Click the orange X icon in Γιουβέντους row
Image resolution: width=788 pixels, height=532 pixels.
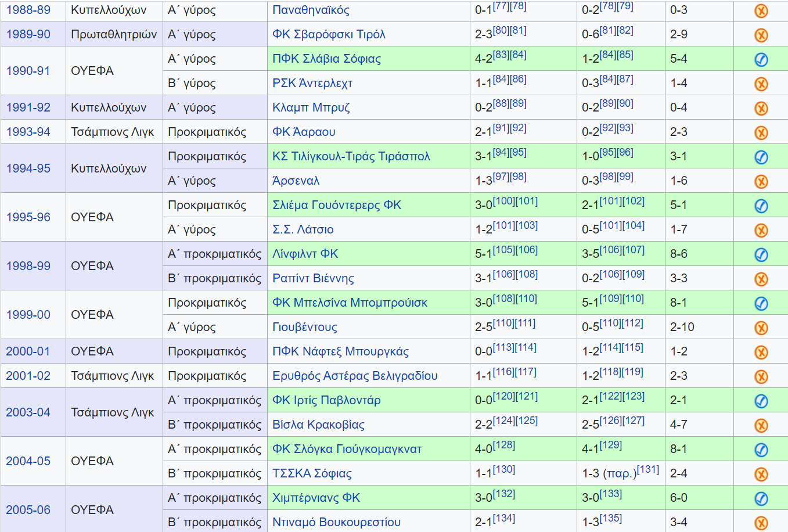761,328
